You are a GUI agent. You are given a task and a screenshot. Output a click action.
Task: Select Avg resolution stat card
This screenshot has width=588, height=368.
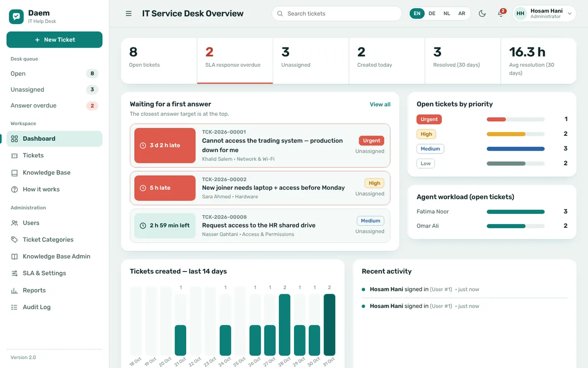(539, 61)
